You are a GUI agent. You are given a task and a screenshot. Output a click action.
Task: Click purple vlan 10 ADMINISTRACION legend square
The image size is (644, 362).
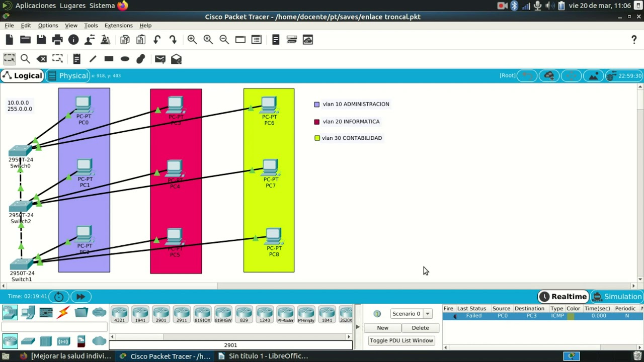point(317,105)
